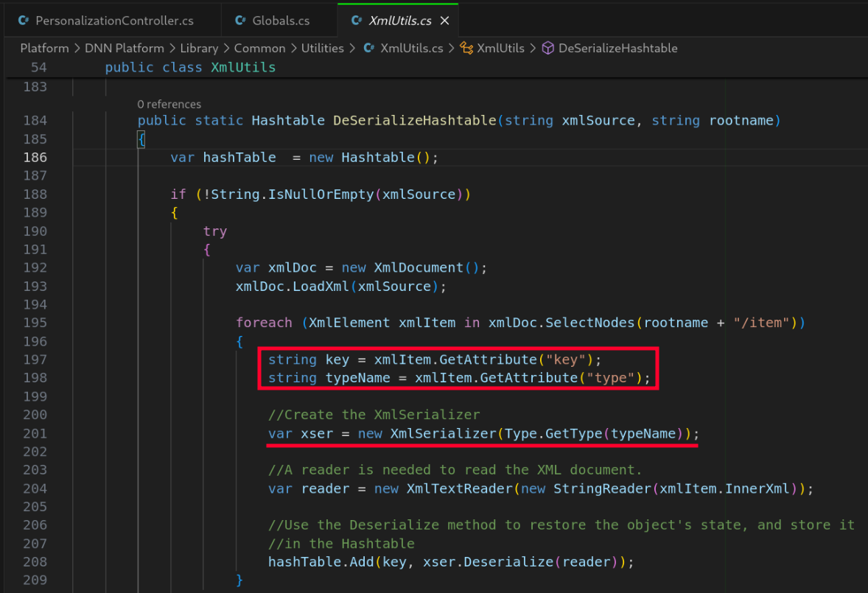Select DeSerializeHashtable in the breadcrumb
Image resolution: width=868 pixels, height=593 pixels.
(x=617, y=48)
